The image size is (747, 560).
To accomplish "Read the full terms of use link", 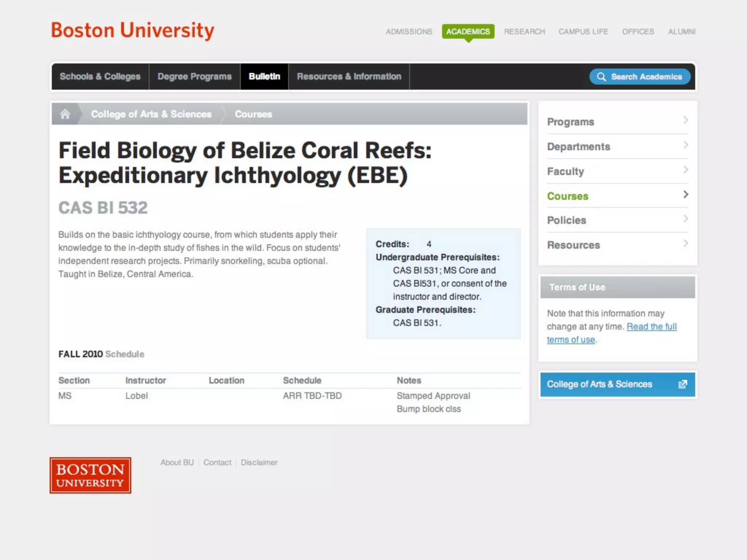I will tap(651, 327).
